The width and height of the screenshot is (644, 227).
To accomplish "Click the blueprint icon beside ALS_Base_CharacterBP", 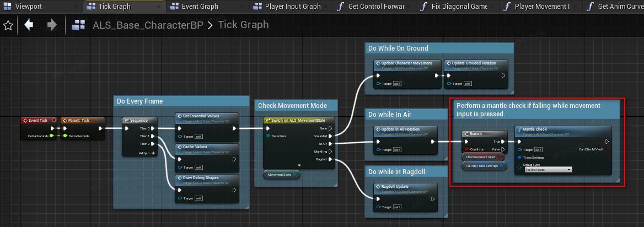I will click(78, 25).
